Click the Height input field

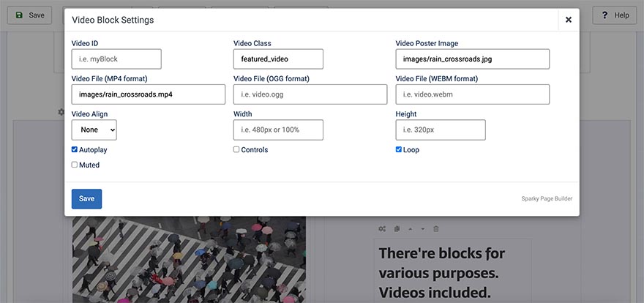tap(441, 130)
